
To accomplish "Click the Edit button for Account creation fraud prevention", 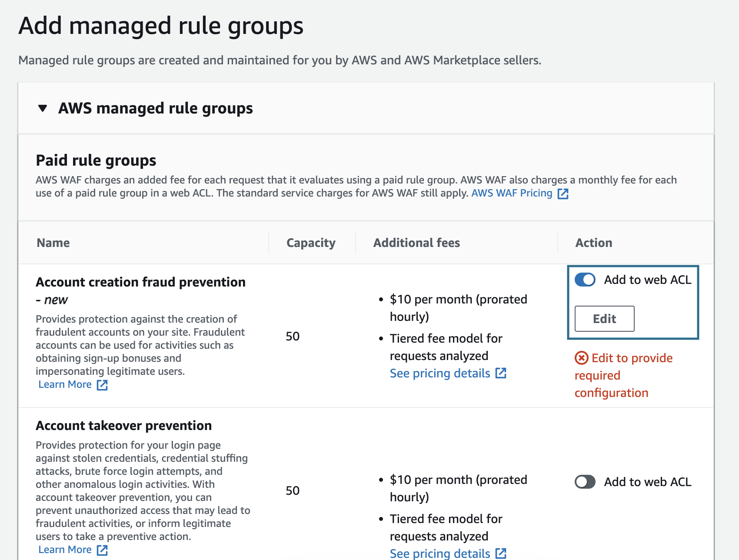I will coord(604,319).
